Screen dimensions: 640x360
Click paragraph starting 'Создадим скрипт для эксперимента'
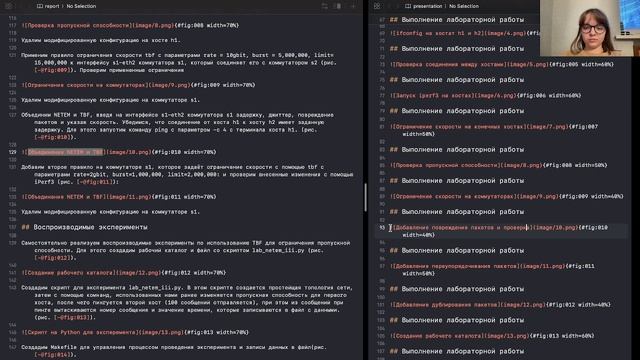[187, 302]
